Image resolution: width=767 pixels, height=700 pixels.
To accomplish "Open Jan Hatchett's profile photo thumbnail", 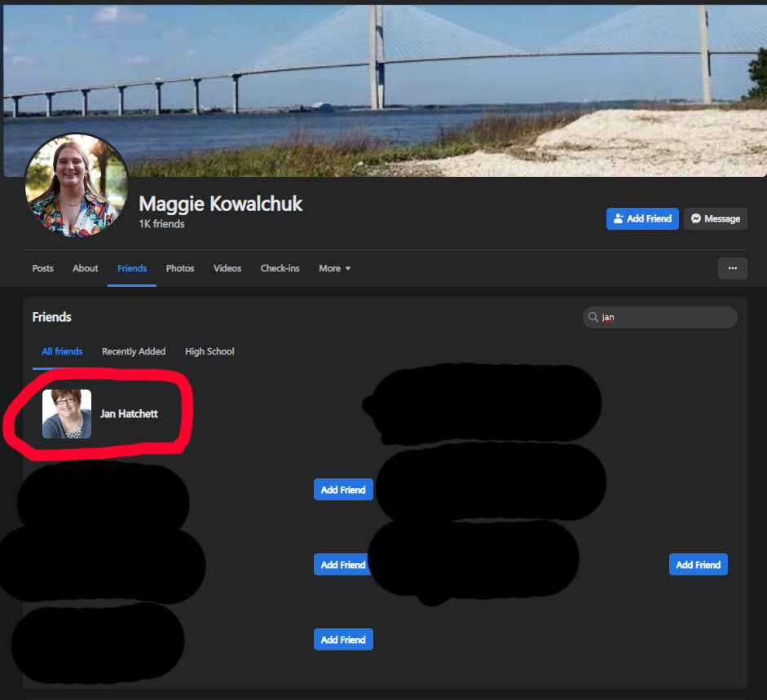I will [x=67, y=414].
